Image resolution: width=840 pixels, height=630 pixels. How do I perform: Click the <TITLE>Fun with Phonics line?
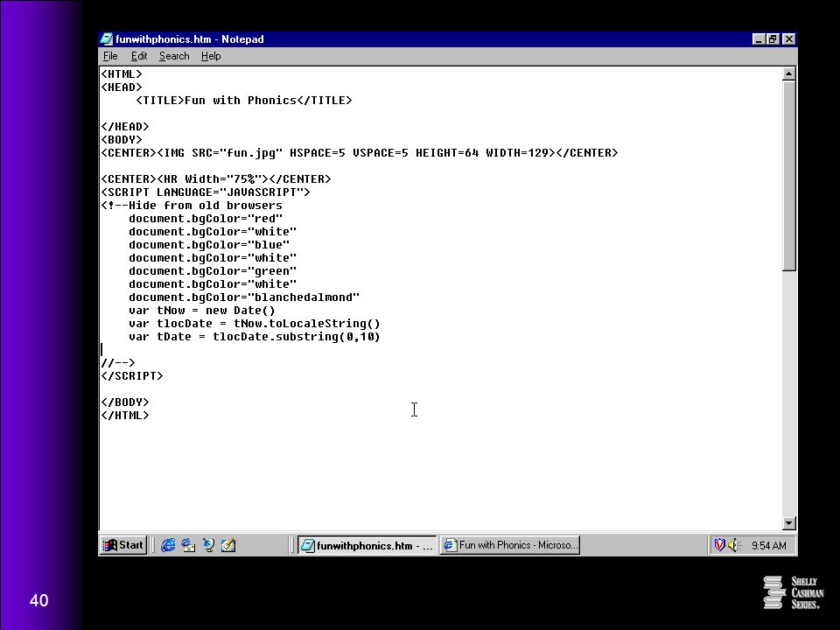pos(244,100)
